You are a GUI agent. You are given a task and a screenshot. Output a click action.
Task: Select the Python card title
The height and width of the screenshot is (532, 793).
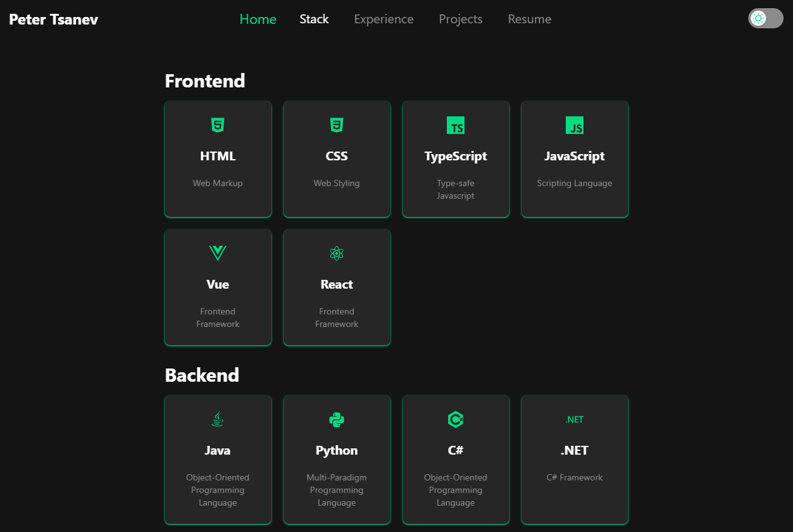pos(337,450)
